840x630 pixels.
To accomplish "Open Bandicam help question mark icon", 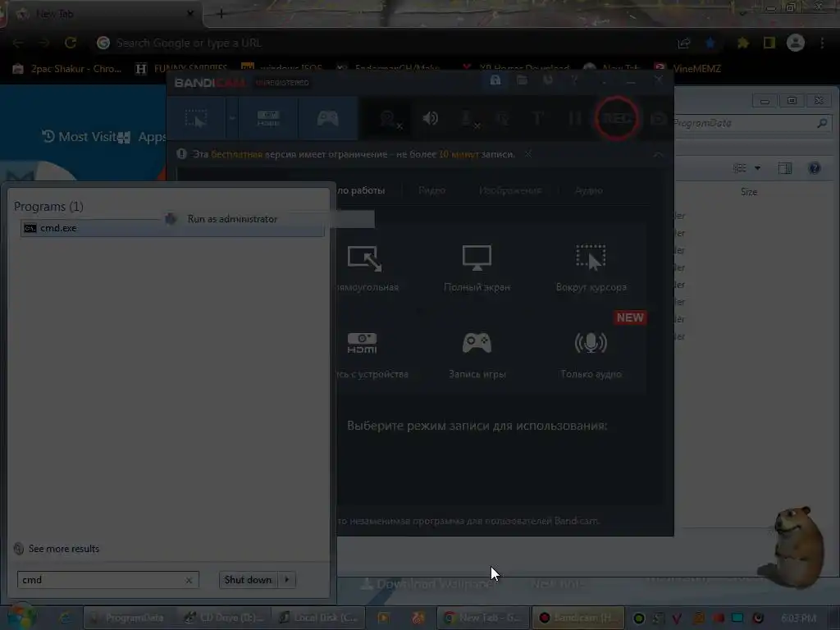I will coord(574,80).
